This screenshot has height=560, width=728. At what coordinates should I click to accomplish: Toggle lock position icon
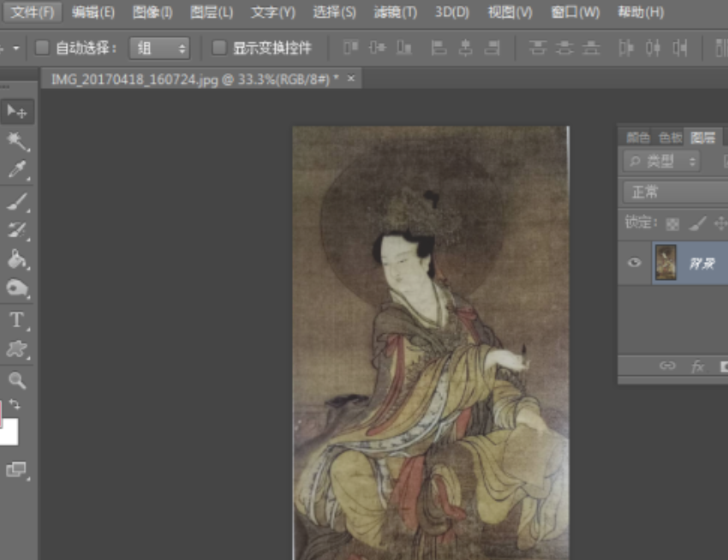(x=721, y=223)
